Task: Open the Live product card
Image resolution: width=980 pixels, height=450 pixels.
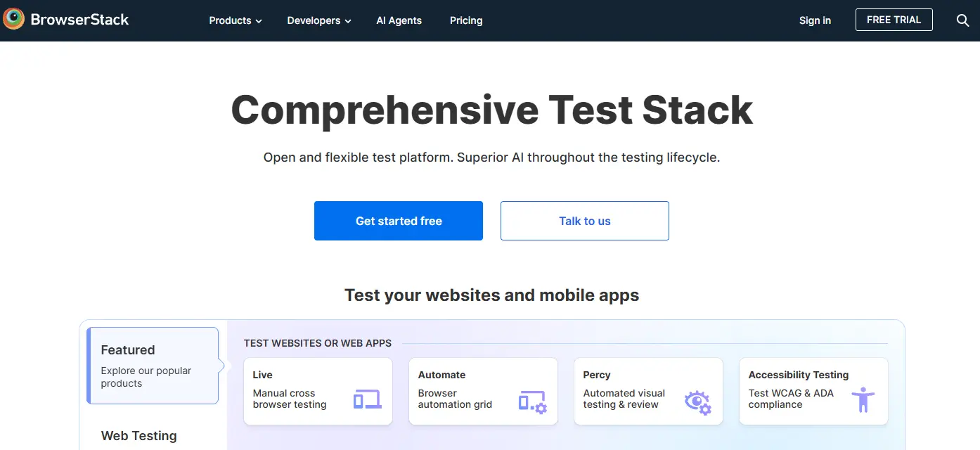Action: click(x=318, y=391)
